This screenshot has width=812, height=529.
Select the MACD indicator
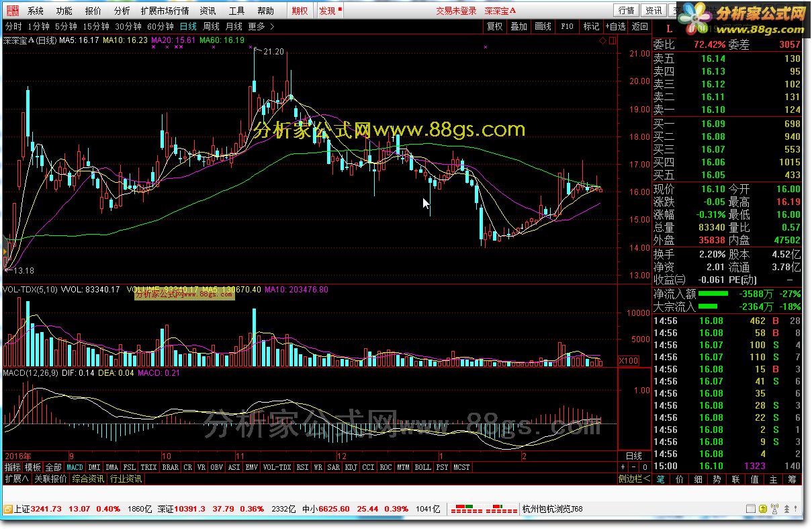(75, 467)
